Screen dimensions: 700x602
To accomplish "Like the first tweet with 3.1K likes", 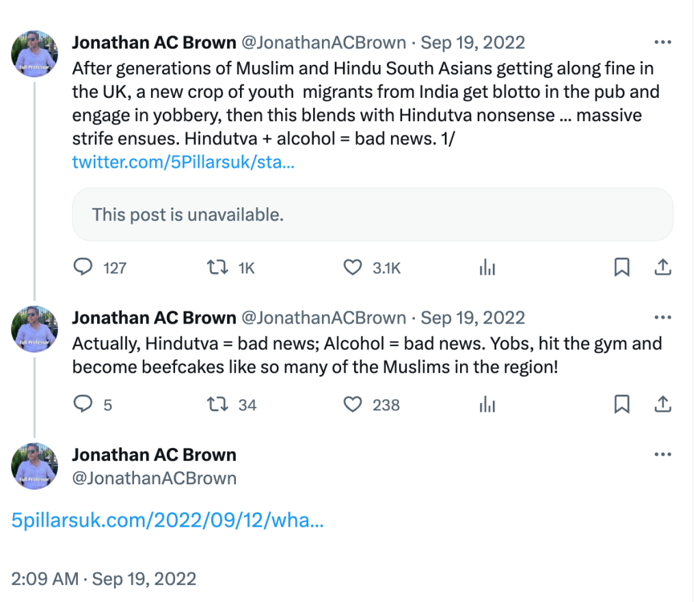I will coord(352,267).
